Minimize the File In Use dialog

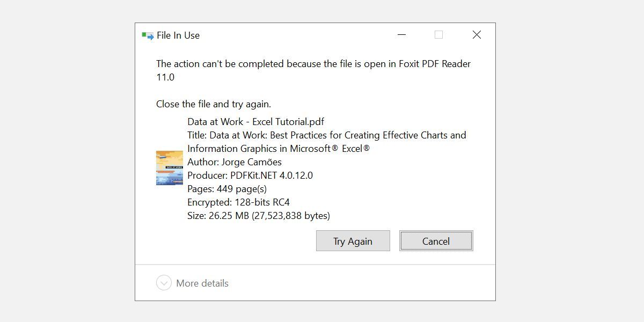pyautogui.click(x=401, y=34)
